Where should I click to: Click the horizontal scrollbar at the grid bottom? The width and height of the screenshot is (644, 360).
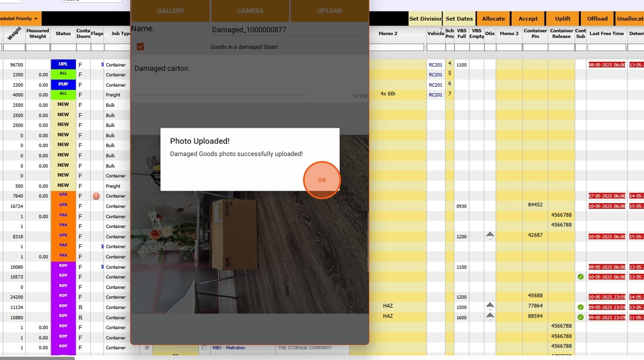pos(37,358)
